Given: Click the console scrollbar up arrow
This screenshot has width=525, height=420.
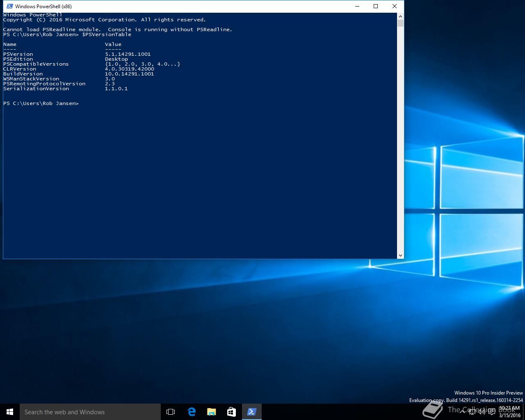Looking at the screenshot, I should tap(400, 16).
